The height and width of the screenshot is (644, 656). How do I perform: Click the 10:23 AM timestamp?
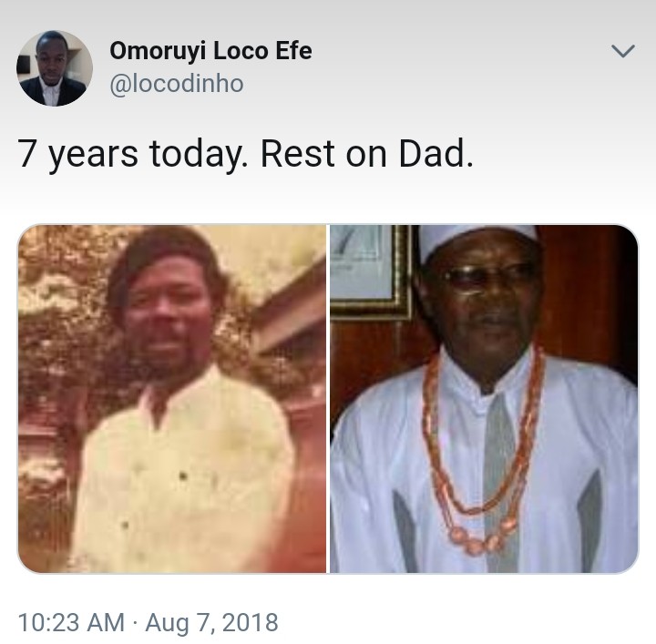[x=71, y=623]
